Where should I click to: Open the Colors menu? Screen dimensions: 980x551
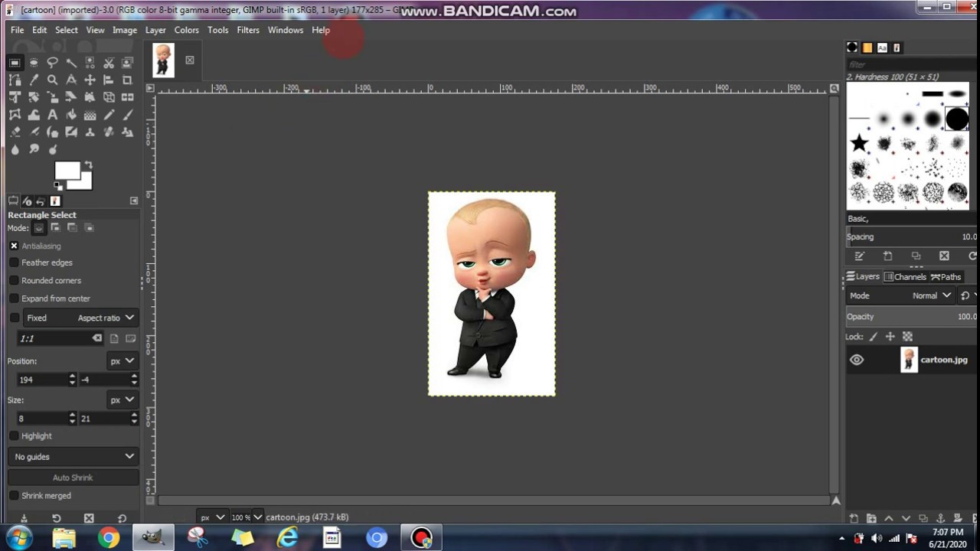pos(186,30)
